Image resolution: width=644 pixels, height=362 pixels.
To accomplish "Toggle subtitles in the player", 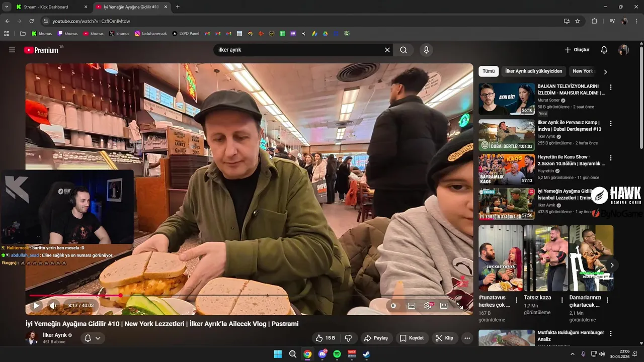I will coord(412,306).
